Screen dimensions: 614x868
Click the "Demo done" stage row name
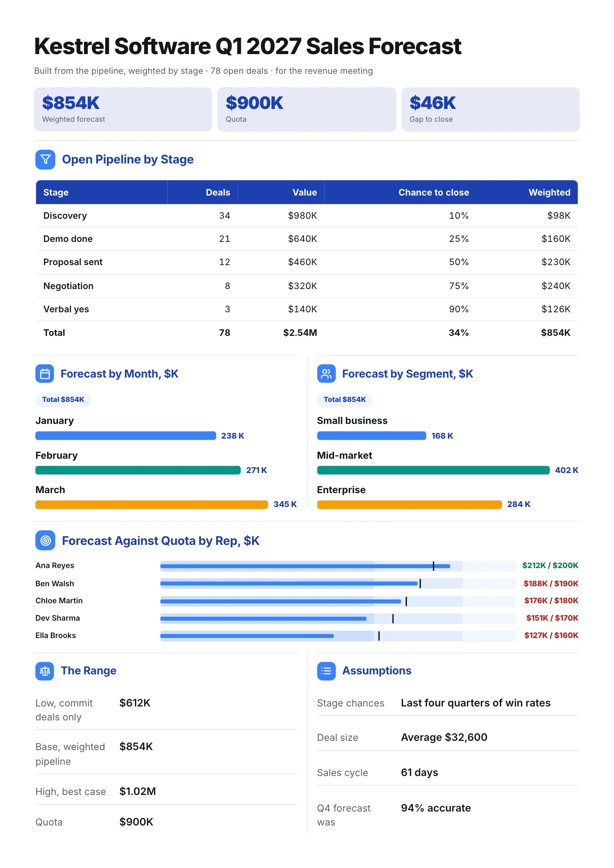(x=68, y=239)
